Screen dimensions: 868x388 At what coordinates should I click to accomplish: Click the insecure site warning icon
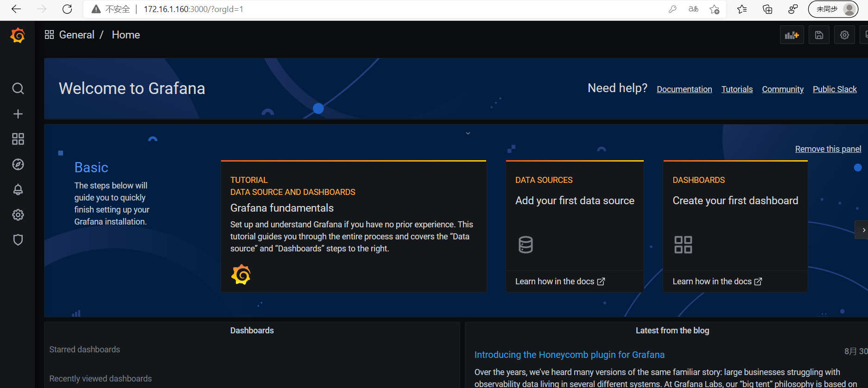(96, 9)
